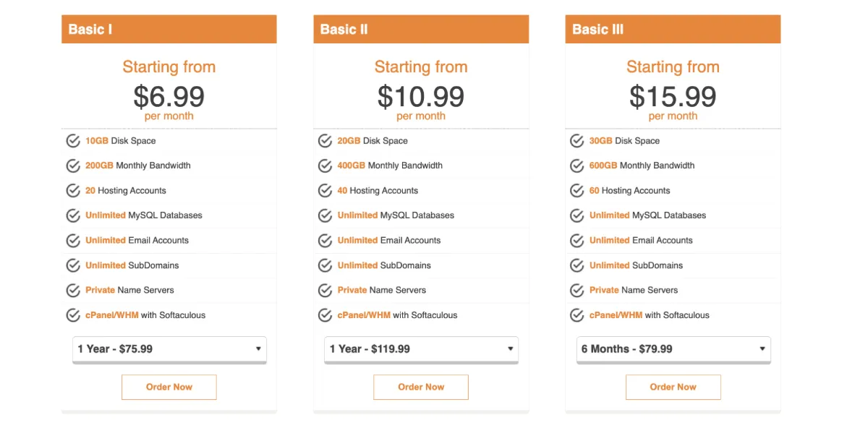Screen dimensions: 868x428
Task: Click checkmark next to 60 Hosting Accounts
Action: [x=576, y=191]
